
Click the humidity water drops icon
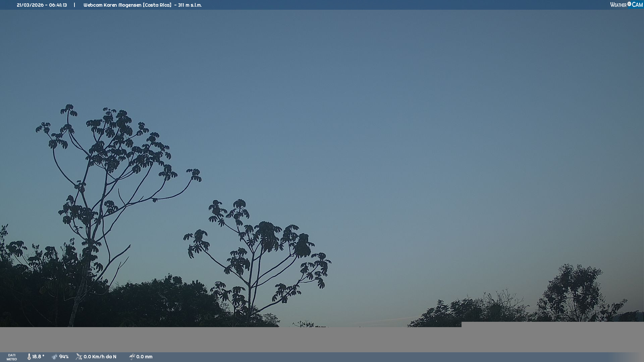(x=55, y=357)
